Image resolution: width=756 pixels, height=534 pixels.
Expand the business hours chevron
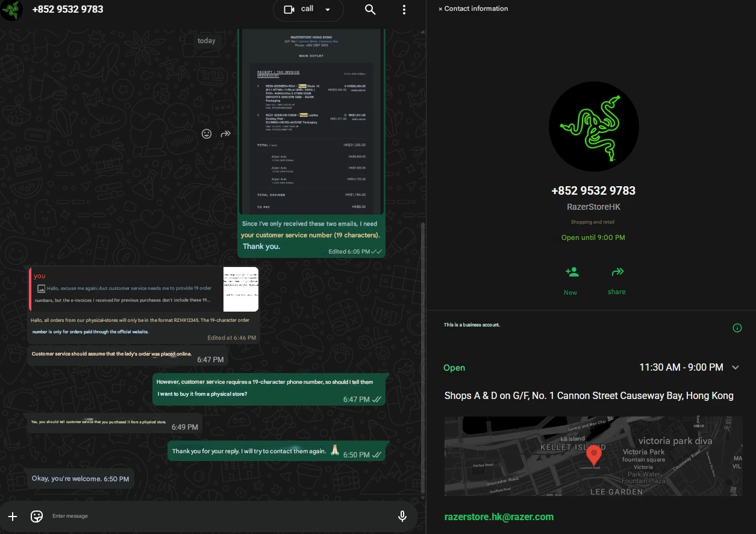click(x=736, y=368)
